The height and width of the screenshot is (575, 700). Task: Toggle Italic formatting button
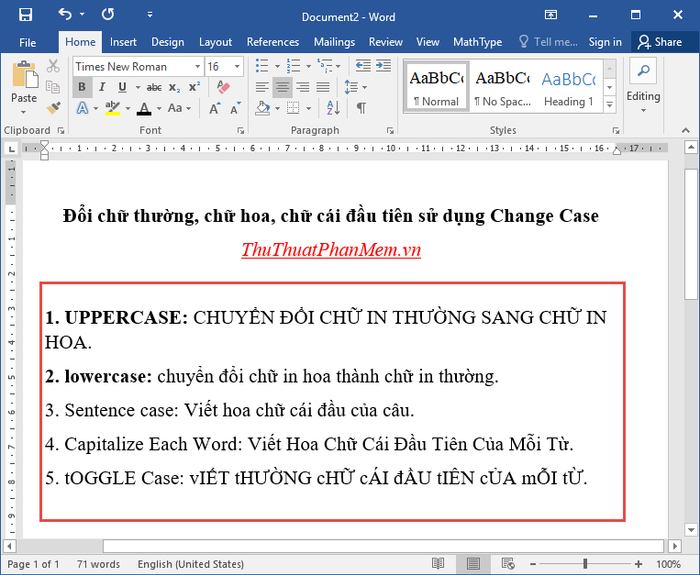pos(102,87)
